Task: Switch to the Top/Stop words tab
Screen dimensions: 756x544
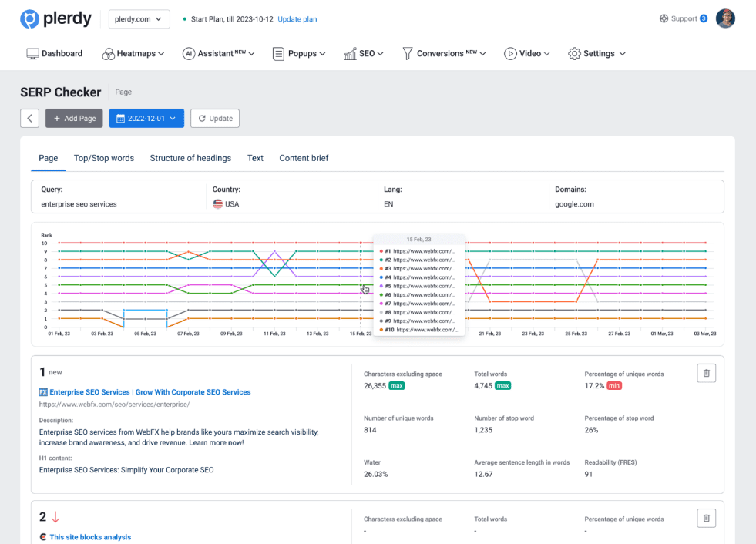Action: click(104, 158)
